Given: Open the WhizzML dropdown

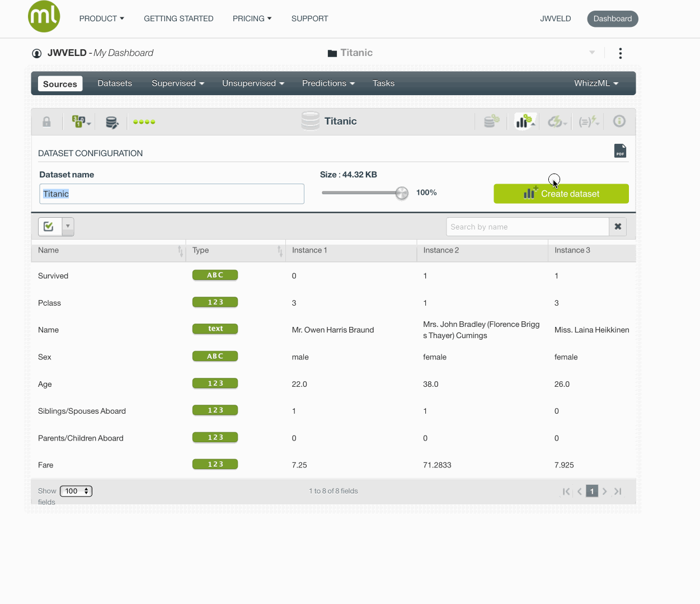Looking at the screenshot, I should [596, 83].
